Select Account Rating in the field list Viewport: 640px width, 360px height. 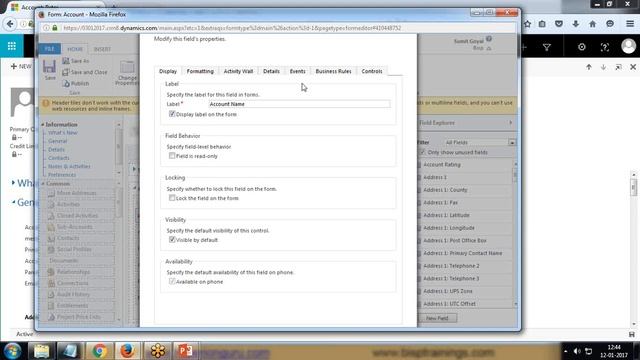coord(442,164)
